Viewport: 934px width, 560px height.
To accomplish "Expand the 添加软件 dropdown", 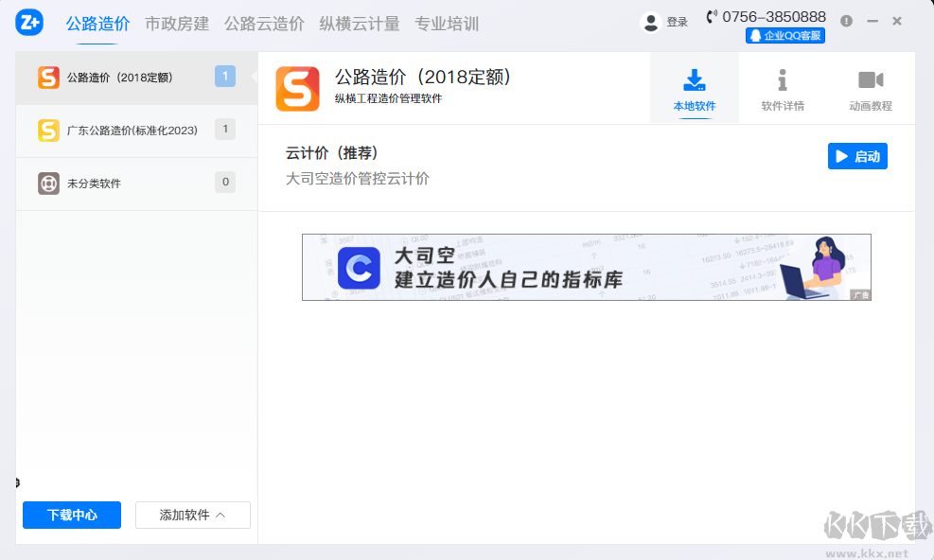I will (x=192, y=515).
